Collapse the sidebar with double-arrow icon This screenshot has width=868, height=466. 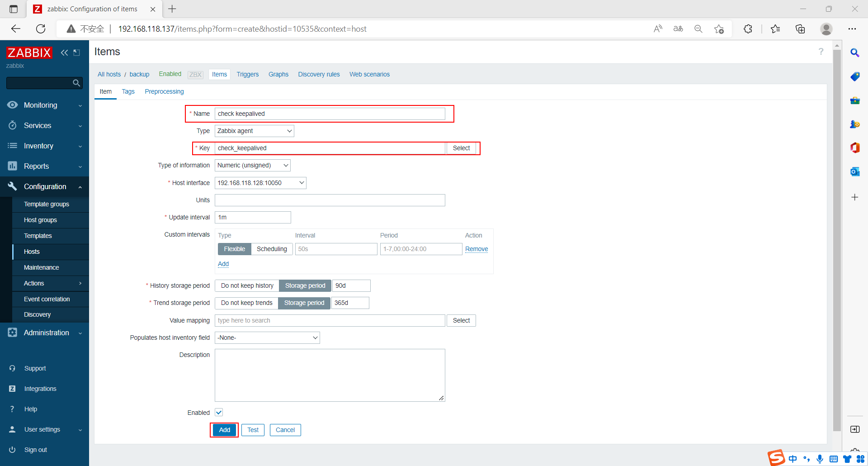point(64,52)
